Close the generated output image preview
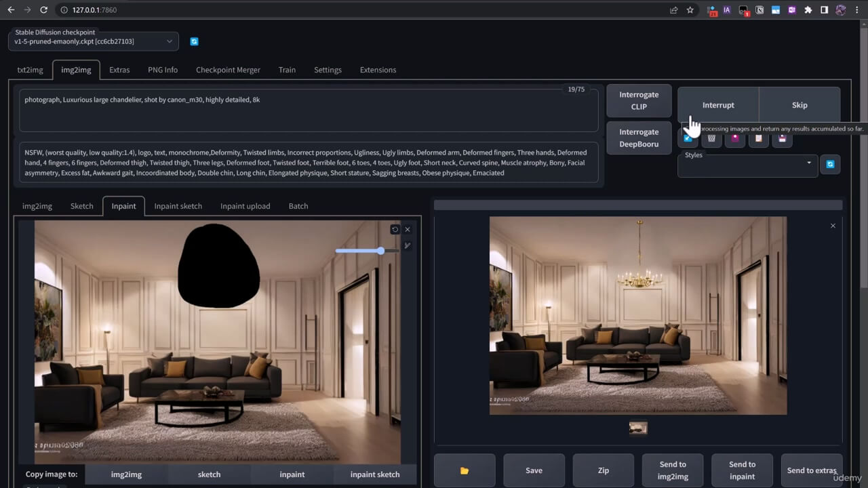 [x=833, y=226]
